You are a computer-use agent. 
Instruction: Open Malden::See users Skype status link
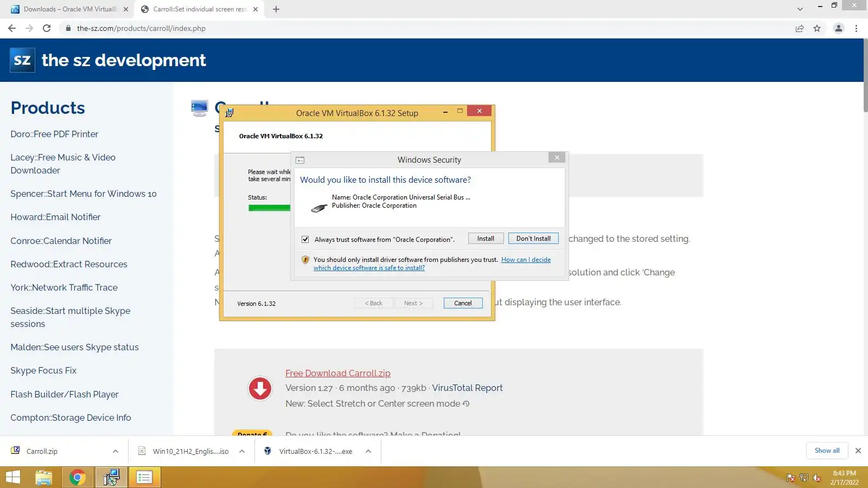(74, 347)
